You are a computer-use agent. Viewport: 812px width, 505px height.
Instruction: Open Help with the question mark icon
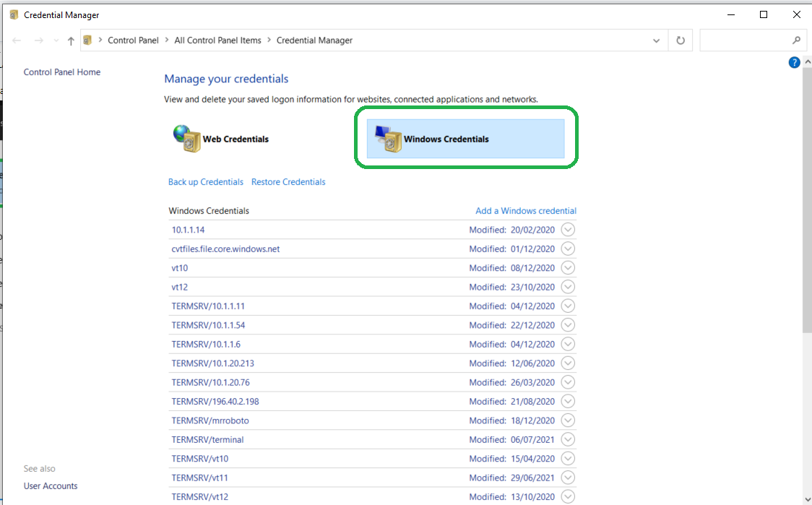click(794, 63)
